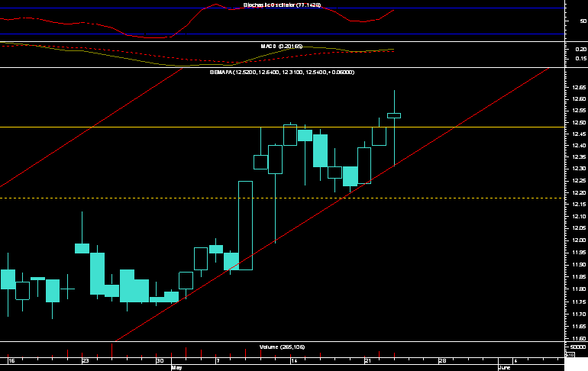Click the 11.70 price axis label

pos(579,314)
